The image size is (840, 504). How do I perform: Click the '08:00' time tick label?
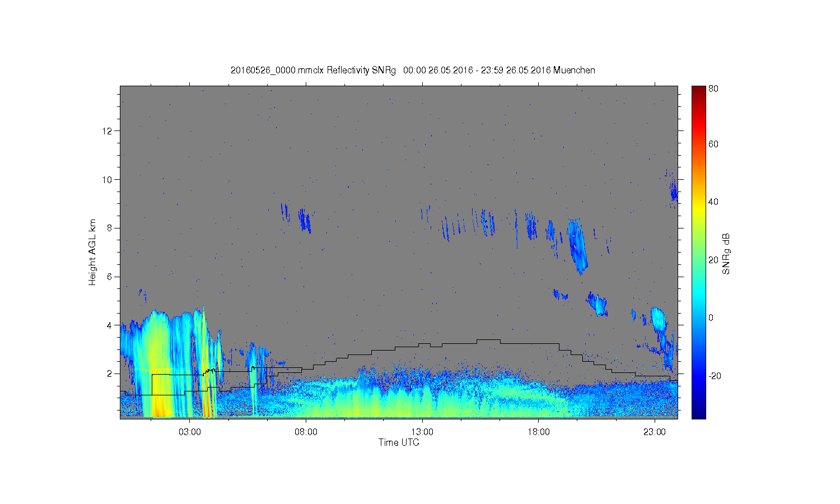click(x=306, y=432)
